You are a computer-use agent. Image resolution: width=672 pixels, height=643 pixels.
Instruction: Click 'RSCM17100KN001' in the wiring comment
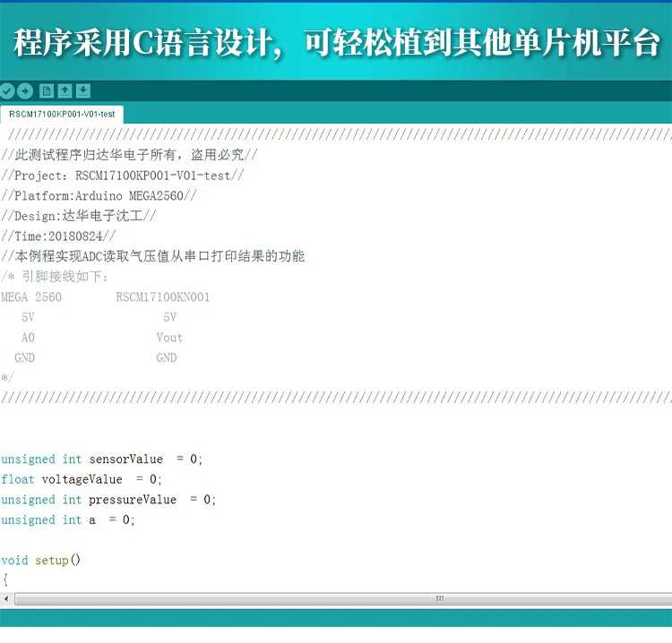point(163,296)
